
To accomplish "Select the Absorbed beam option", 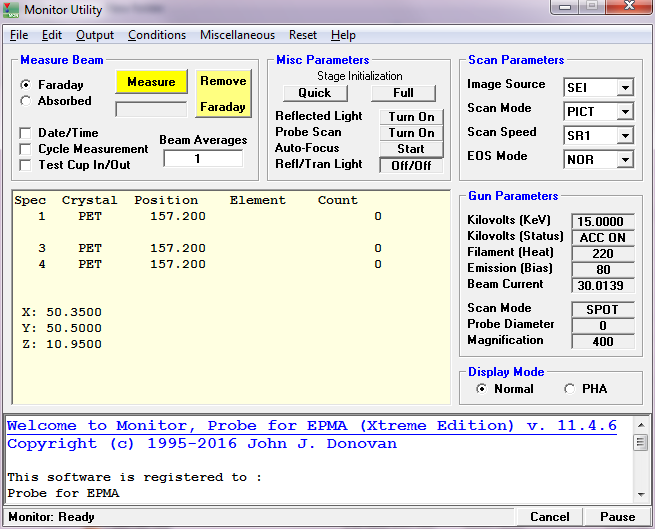I will coord(26,101).
